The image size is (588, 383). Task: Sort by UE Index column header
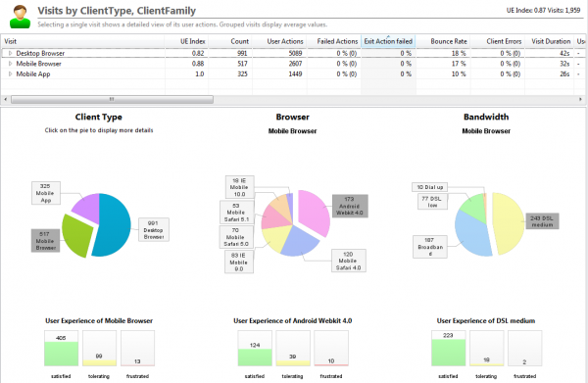pos(192,41)
